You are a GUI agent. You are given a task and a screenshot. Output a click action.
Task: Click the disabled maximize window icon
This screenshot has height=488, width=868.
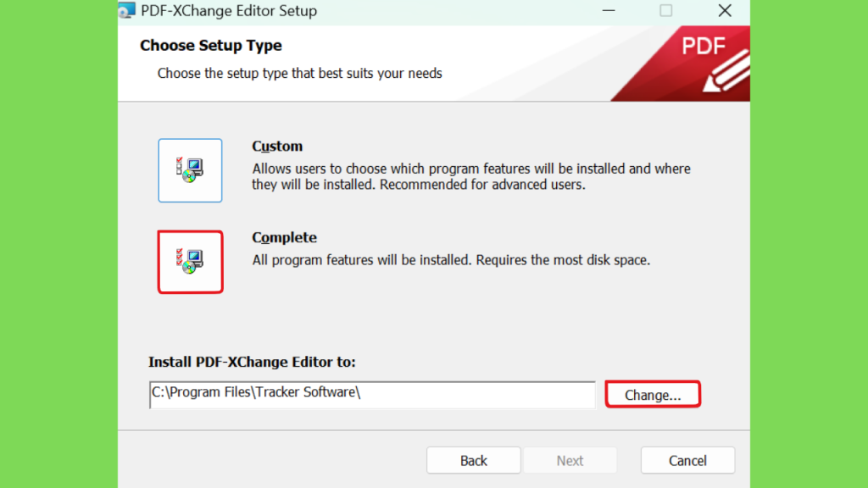[666, 10]
